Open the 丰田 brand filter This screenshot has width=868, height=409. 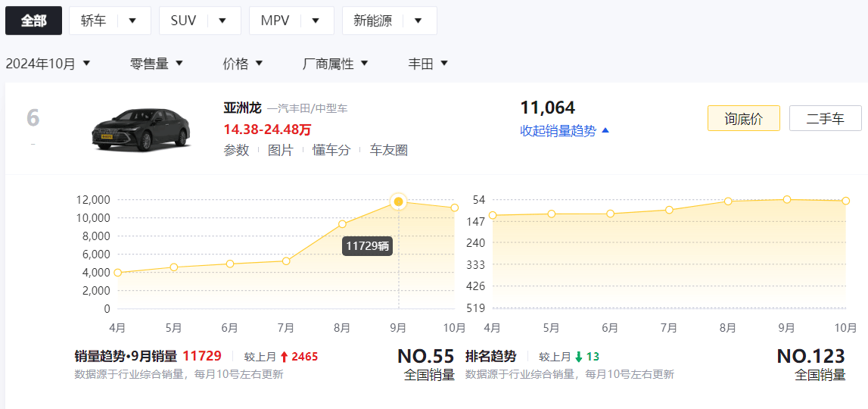click(428, 64)
